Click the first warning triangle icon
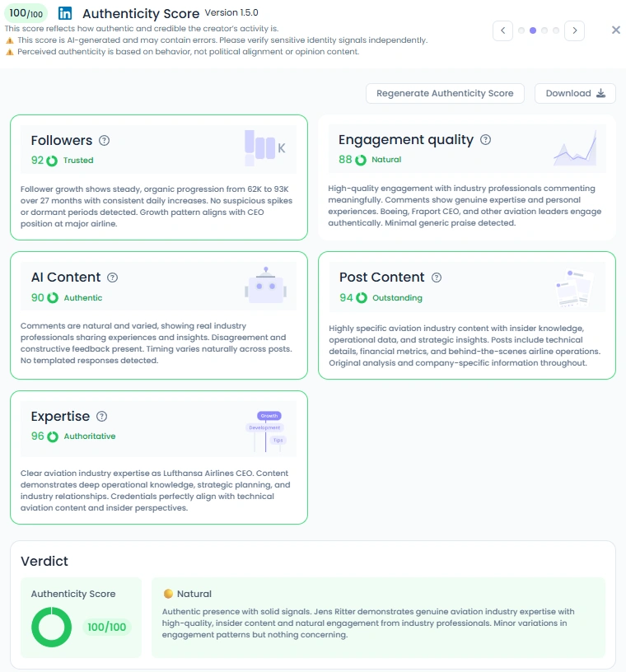626x672 pixels. point(9,40)
